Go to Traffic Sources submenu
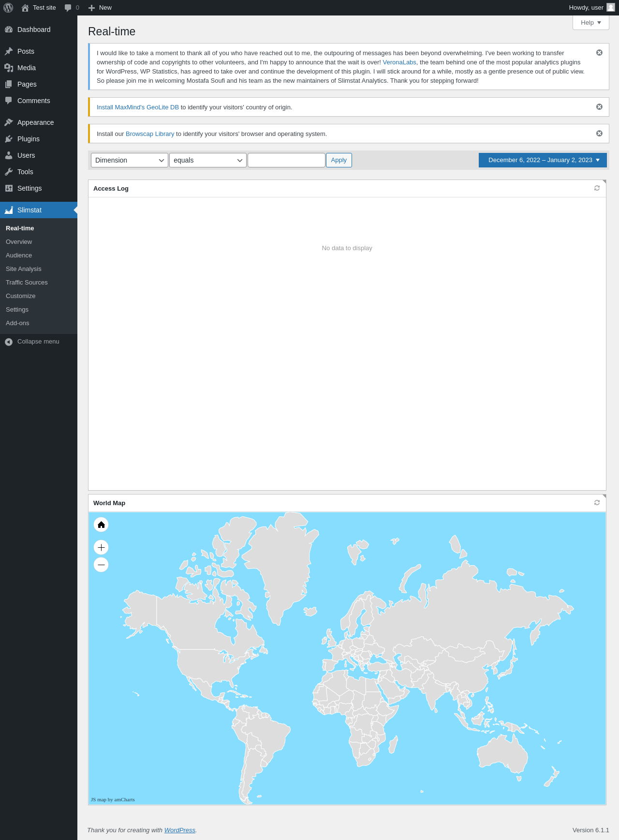This screenshot has width=619, height=840. click(27, 283)
